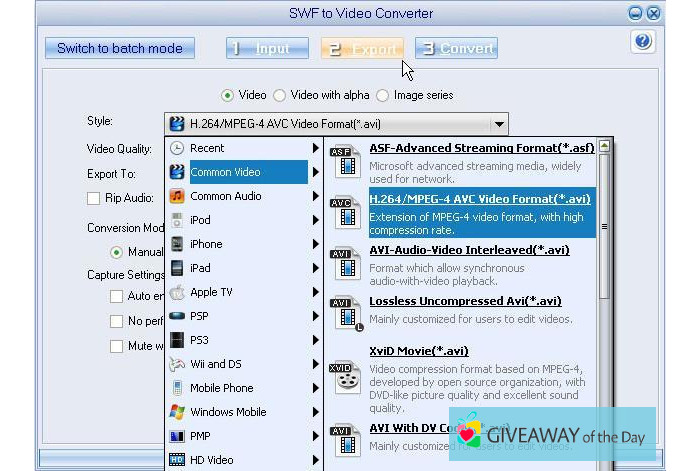Open the Style format dropdown arrow
This screenshot has height=471, width=700.
tap(498, 125)
